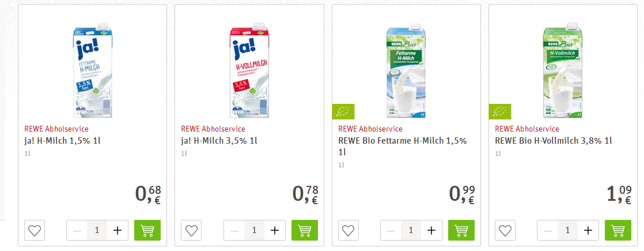Add ja! H-Milch 1,5% to cart

(x=147, y=230)
